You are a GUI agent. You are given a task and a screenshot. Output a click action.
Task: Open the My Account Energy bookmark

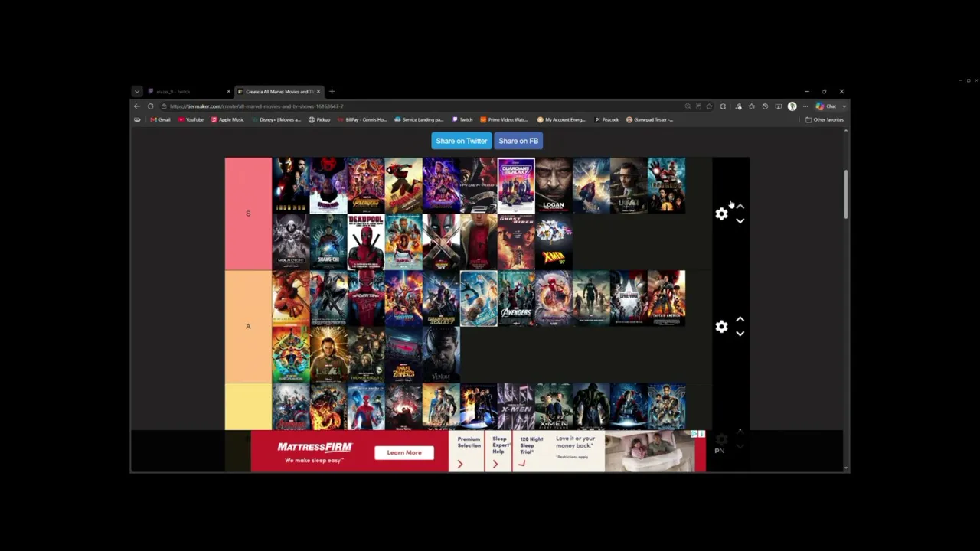(x=561, y=119)
